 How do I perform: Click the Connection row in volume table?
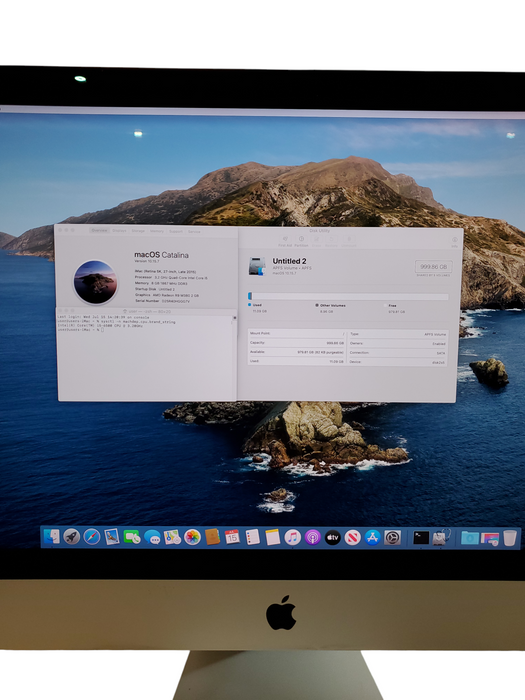(398, 353)
